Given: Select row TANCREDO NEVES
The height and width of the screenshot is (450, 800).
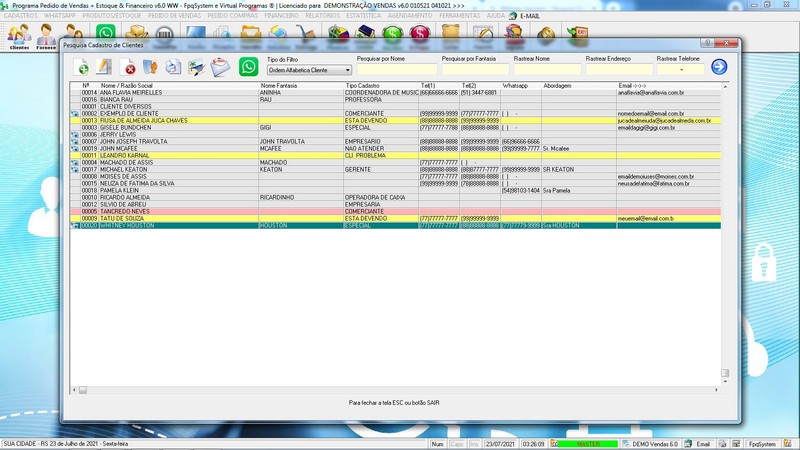Looking at the screenshot, I should coord(395,211).
